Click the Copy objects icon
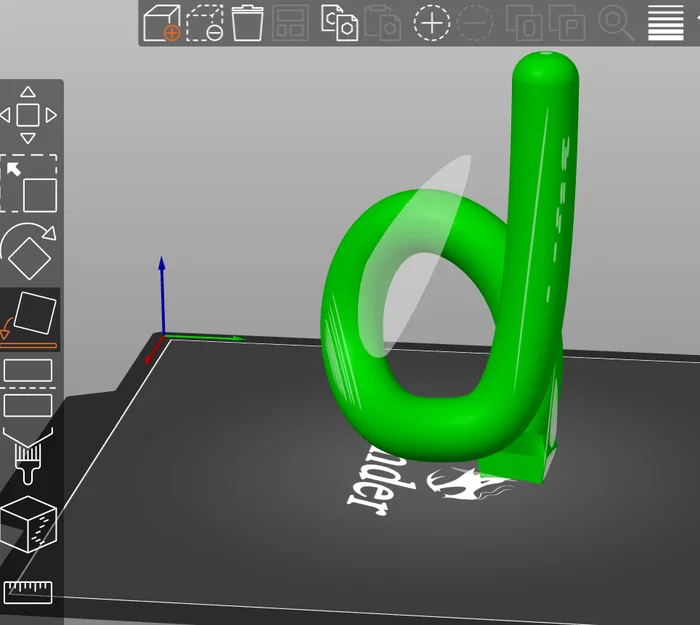This screenshot has width=700, height=625. (340, 23)
